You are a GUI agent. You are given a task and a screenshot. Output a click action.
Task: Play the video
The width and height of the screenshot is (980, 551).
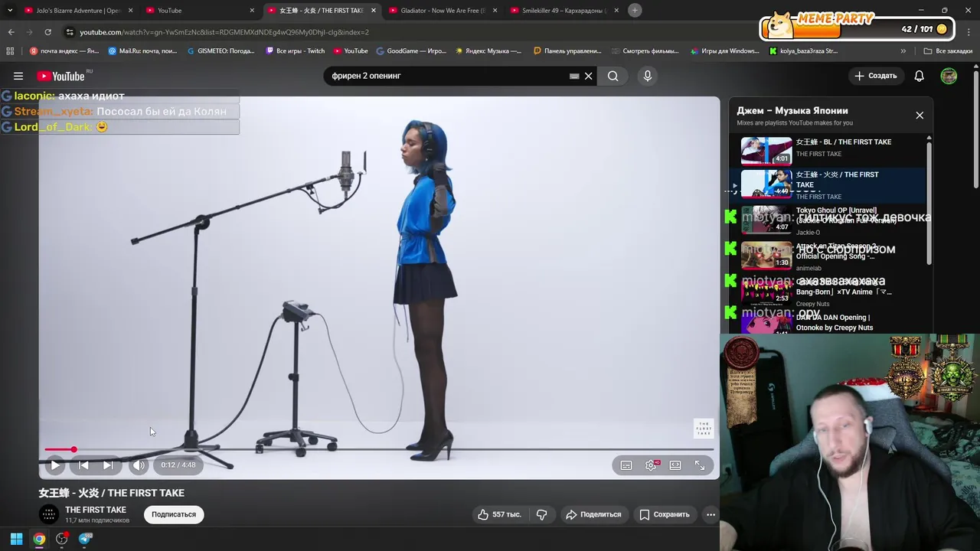click(55, 465)
